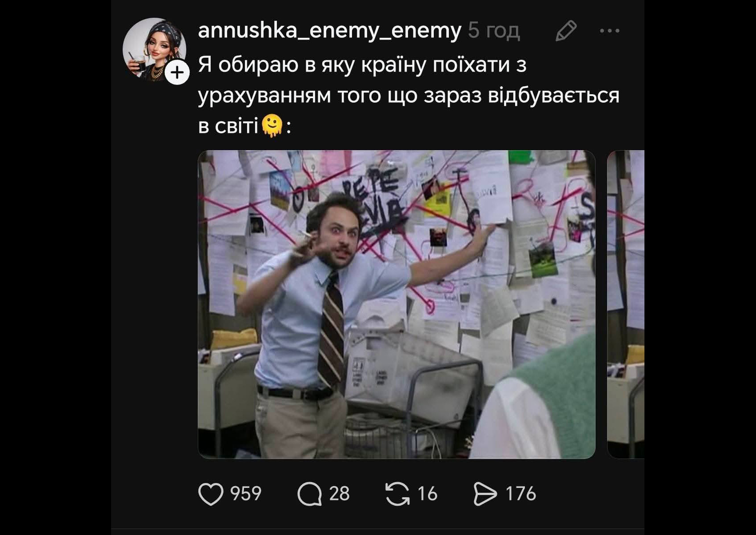This screenshot has height=535, width=756.
Task: Follow user via the plus badge on avatar
Action: pyautogui.click(x=177, y=72)
